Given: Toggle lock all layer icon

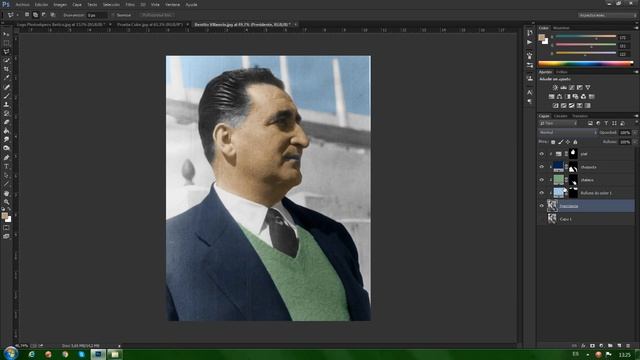Looking at the screenshot, I should click(x=575, y=142).
